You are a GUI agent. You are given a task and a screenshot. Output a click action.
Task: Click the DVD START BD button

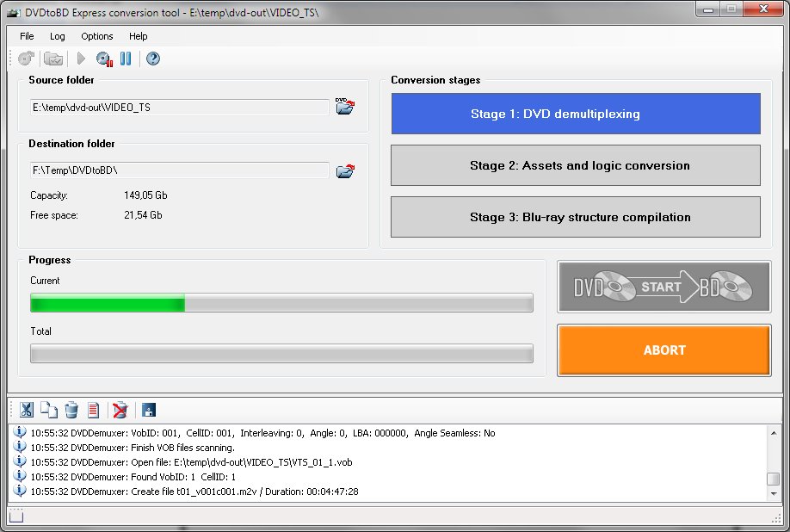pos(664,287)
